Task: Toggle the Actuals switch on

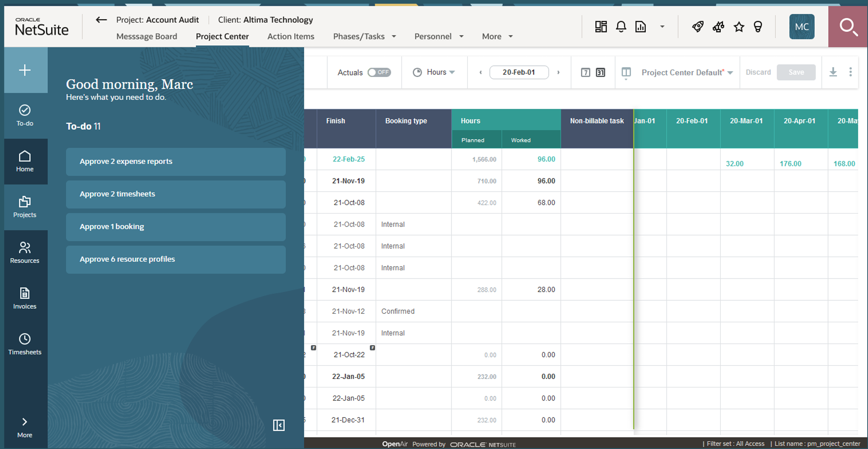Action: coord(379,72)
